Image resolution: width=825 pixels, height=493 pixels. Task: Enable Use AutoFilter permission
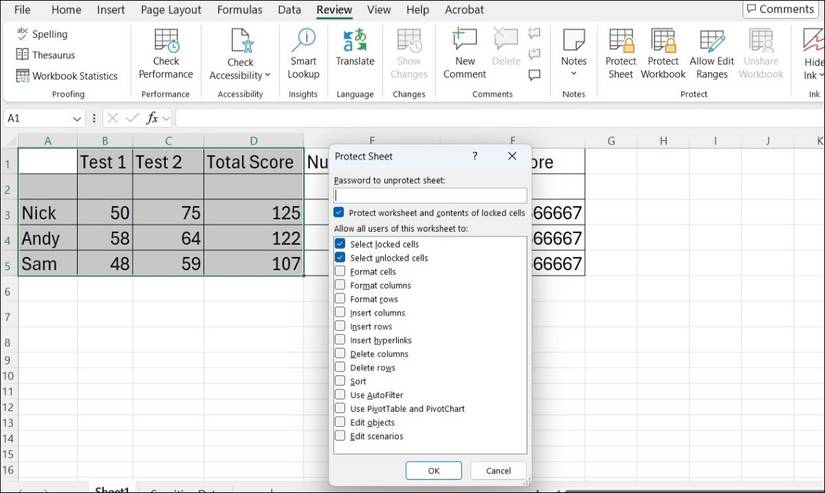[x=340, y=394]
